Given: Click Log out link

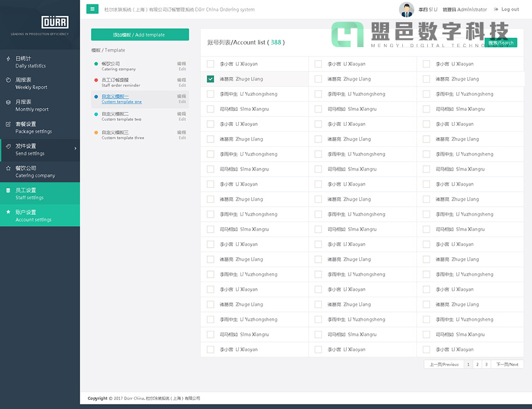Looking at the screenshot, I should (507, 9).
